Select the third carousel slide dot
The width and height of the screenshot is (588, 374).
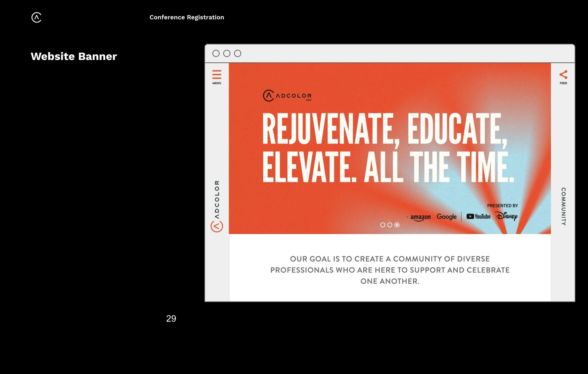click(397, 225)
